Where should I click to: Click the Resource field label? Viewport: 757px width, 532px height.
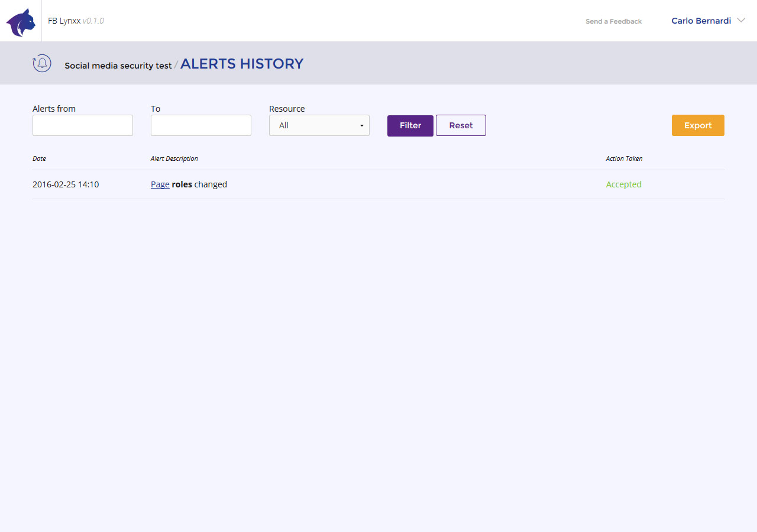click(x=287, y=109)
